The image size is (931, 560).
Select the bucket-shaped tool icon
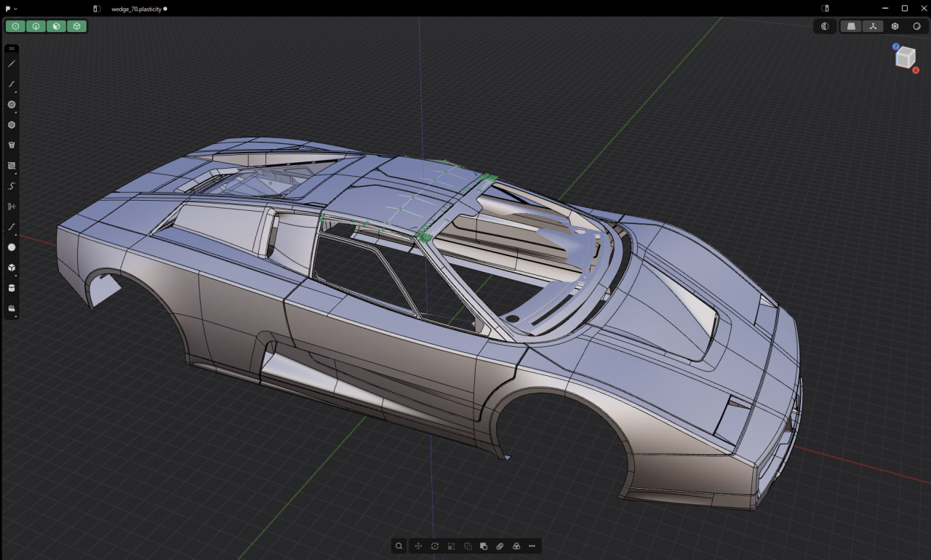12,145
